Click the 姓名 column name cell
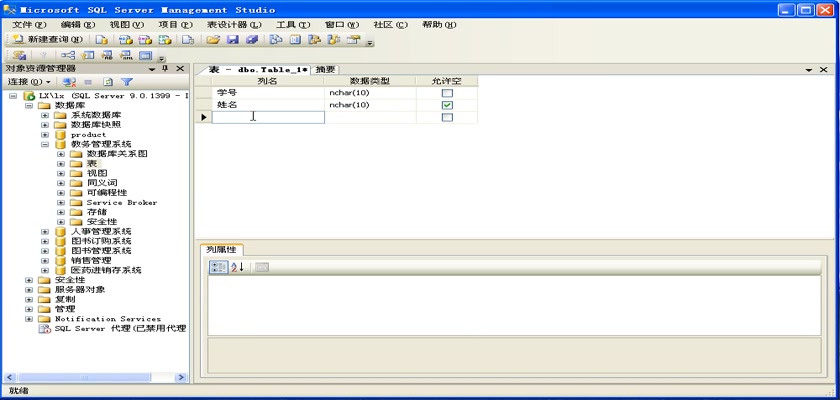This screenshot has height=400, width=840. click(x=268, y=105)
